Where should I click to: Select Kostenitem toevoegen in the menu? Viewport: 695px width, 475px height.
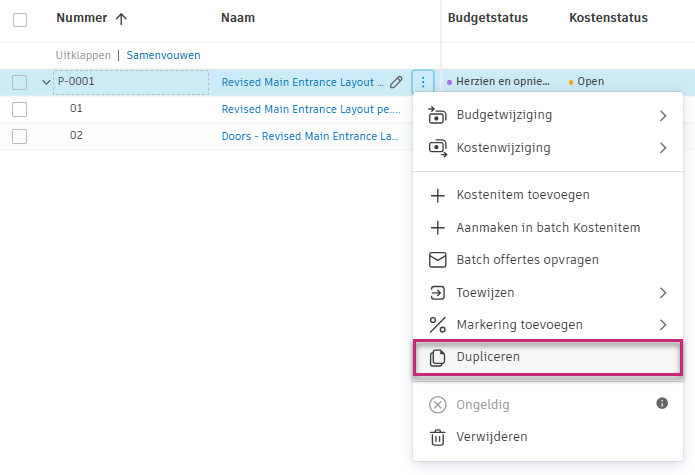(x=522, y=195)
